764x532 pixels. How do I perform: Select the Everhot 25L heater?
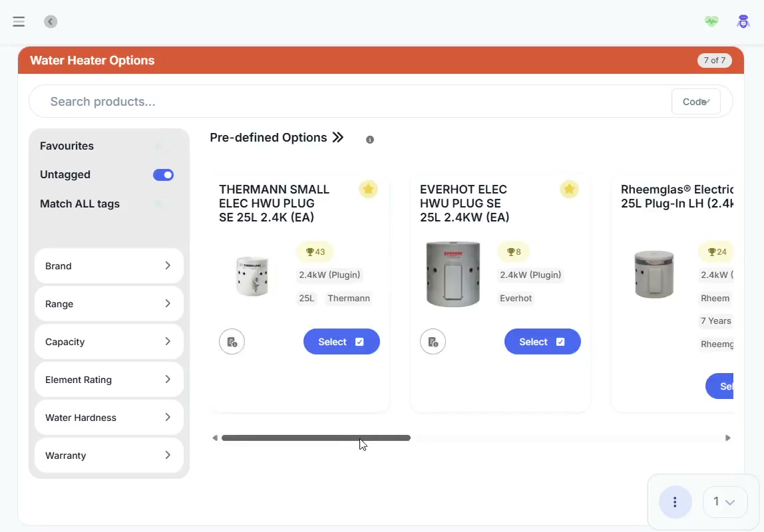coord(542,342)
